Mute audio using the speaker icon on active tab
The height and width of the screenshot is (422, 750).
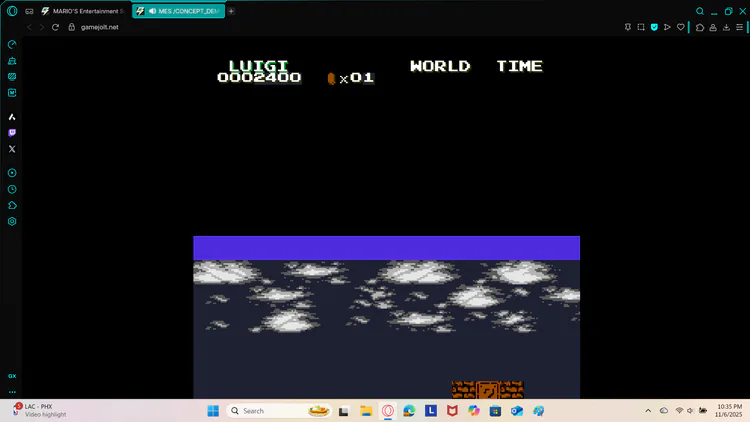(x=153, y=11)
